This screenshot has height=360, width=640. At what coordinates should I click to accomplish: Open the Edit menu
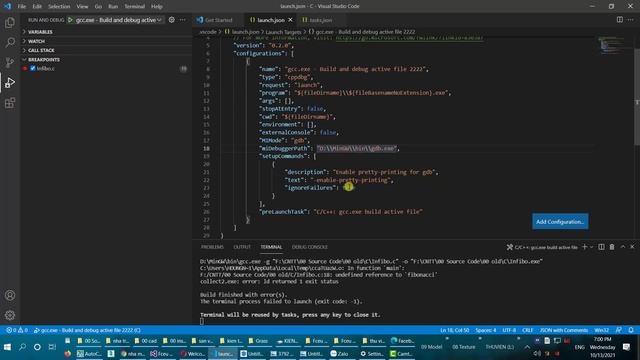(x=37, y=7)
